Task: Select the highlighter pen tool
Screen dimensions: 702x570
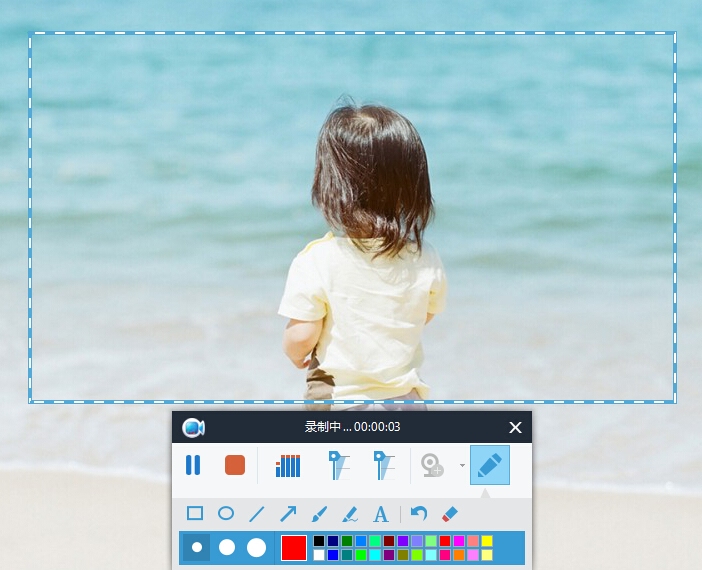Action: coord(350,514)
